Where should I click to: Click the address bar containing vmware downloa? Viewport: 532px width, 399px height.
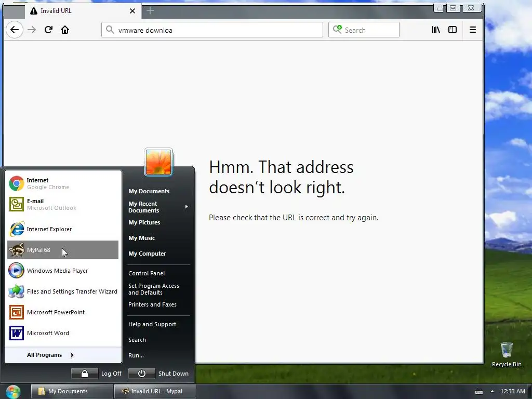[x=212, y=30]
